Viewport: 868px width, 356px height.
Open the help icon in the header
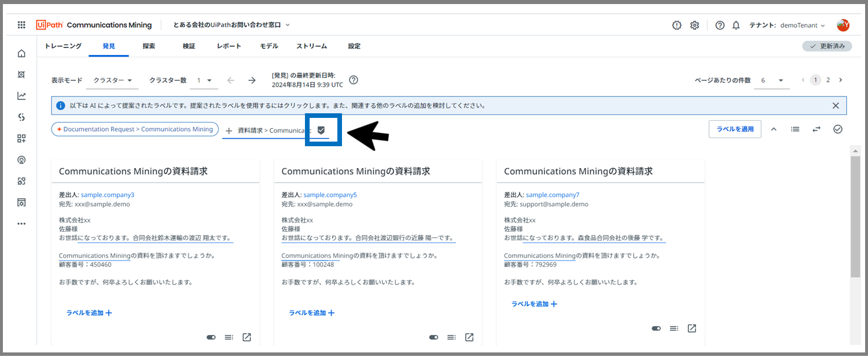(x=720, y=25)
